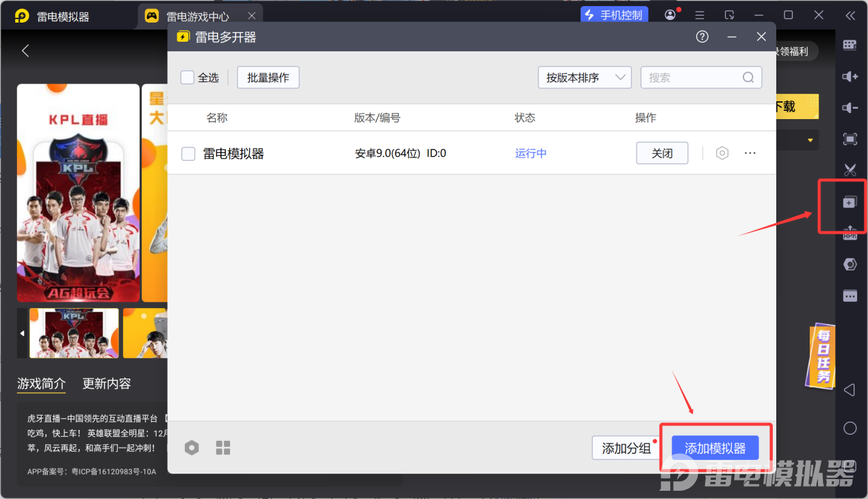
Task: Click the 关闭 button for the running emulator
Action: 661,153
